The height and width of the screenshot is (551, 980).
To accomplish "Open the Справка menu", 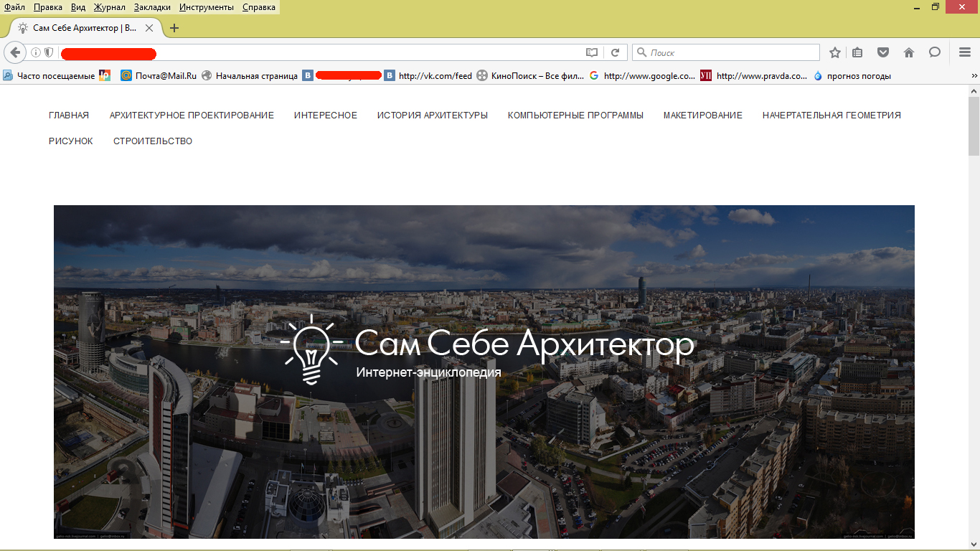I will point(259,7).
